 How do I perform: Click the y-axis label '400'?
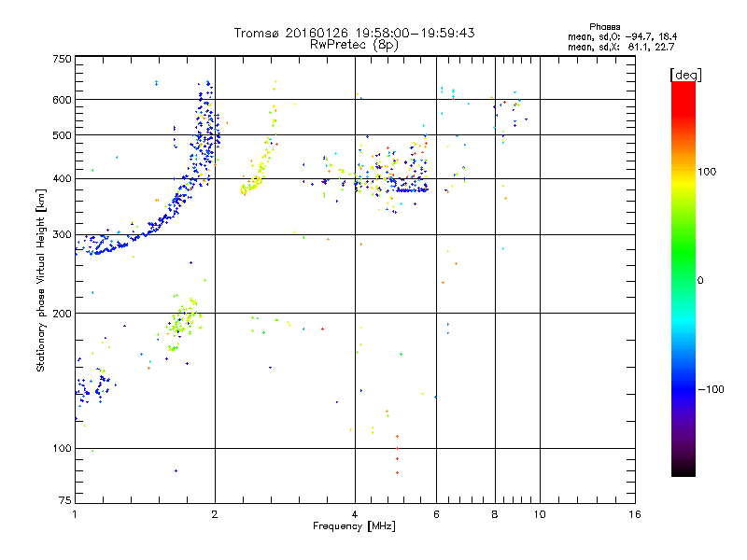point(63,178)
